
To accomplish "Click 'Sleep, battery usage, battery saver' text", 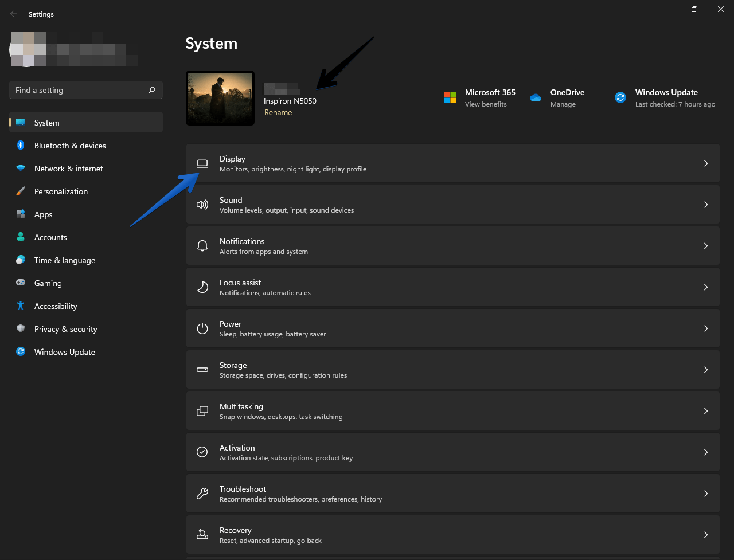I will point(273,334).
